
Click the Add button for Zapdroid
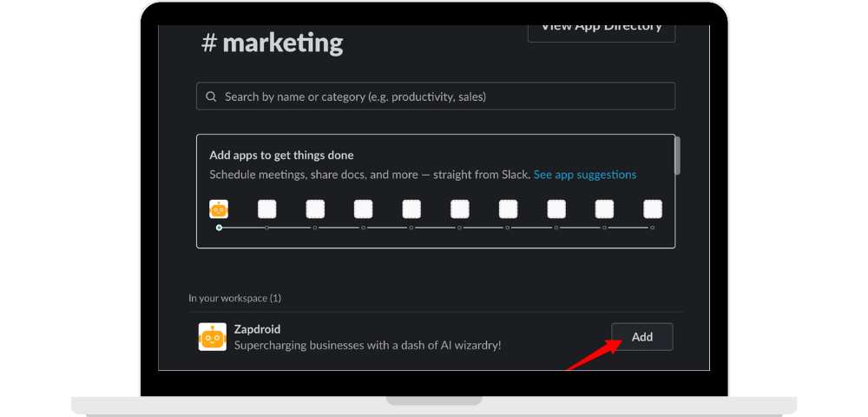(x=642, y=337)
